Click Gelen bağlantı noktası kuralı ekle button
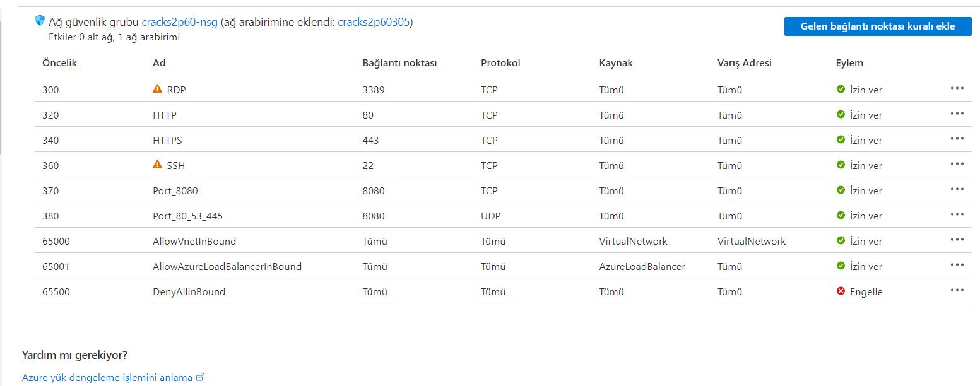This screenshot has width=980, height=386. pos(877,26)
